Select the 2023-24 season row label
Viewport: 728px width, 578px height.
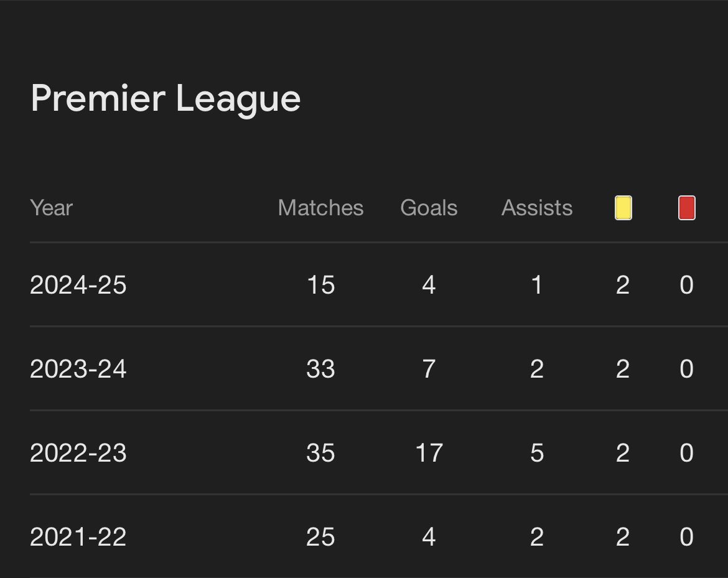click(78, 369)
